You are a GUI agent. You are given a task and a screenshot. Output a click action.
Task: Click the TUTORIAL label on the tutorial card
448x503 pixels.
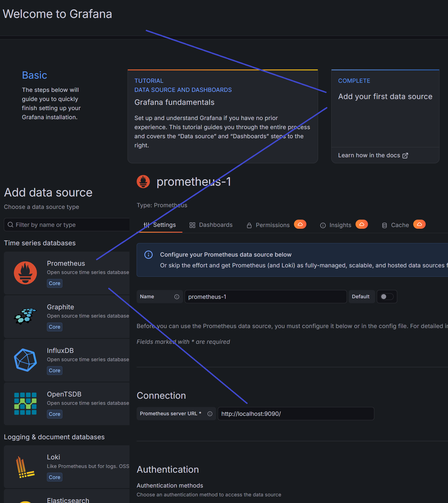(149, 81)
